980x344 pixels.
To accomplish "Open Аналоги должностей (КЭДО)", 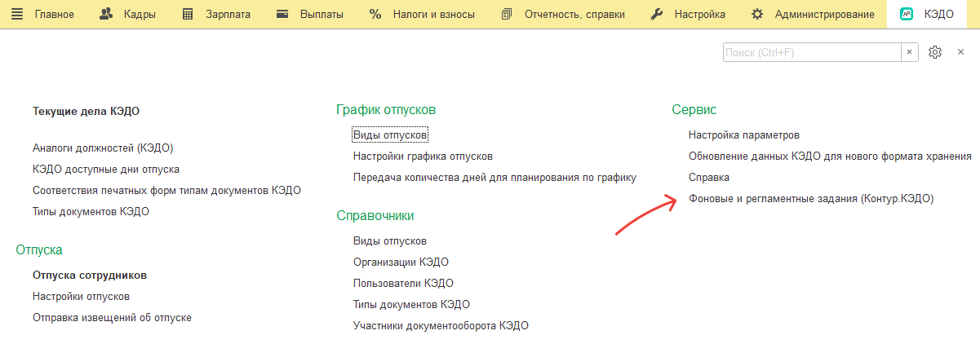I will (103, 148).
